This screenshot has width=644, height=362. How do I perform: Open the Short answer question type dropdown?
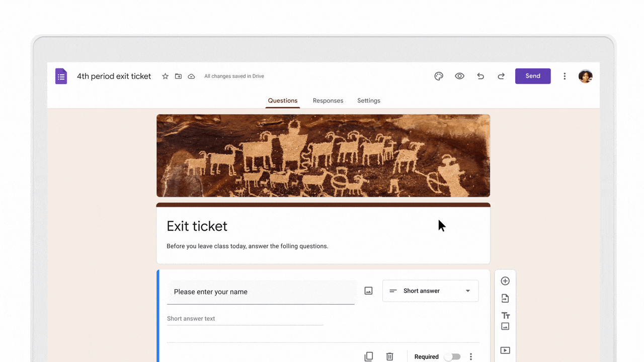click(x=430, y=291)
